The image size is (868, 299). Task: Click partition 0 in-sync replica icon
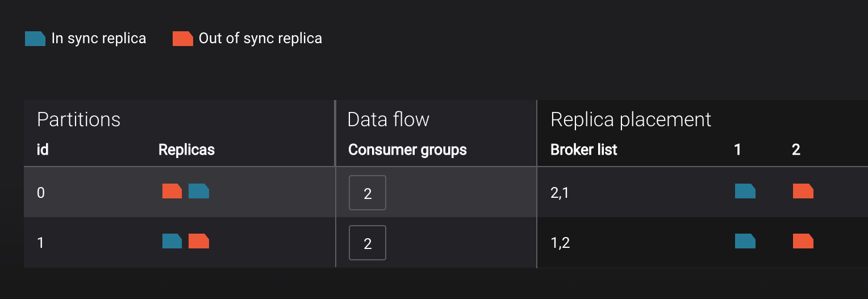(199, 192)
